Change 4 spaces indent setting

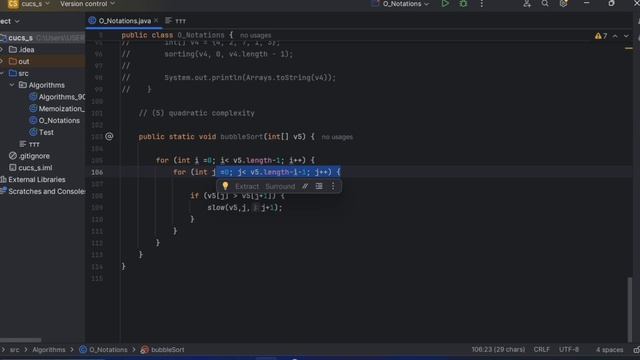(x=609, y=350)
